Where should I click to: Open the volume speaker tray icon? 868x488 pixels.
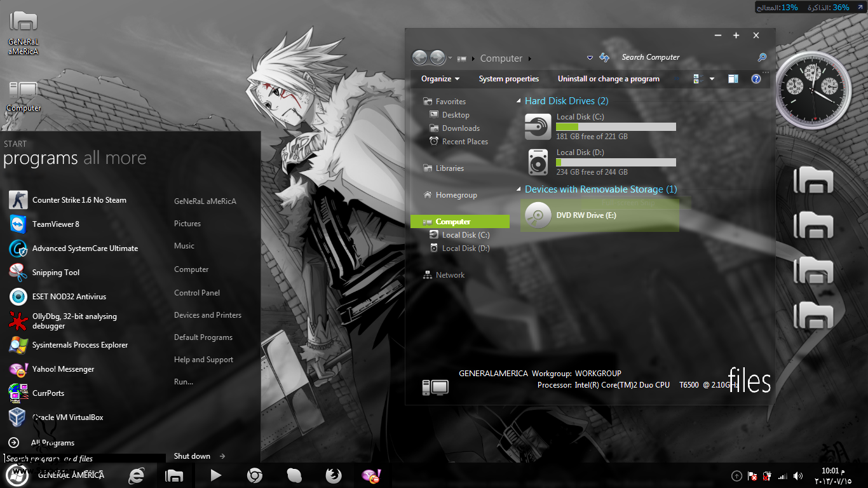(x=798, y=476)
